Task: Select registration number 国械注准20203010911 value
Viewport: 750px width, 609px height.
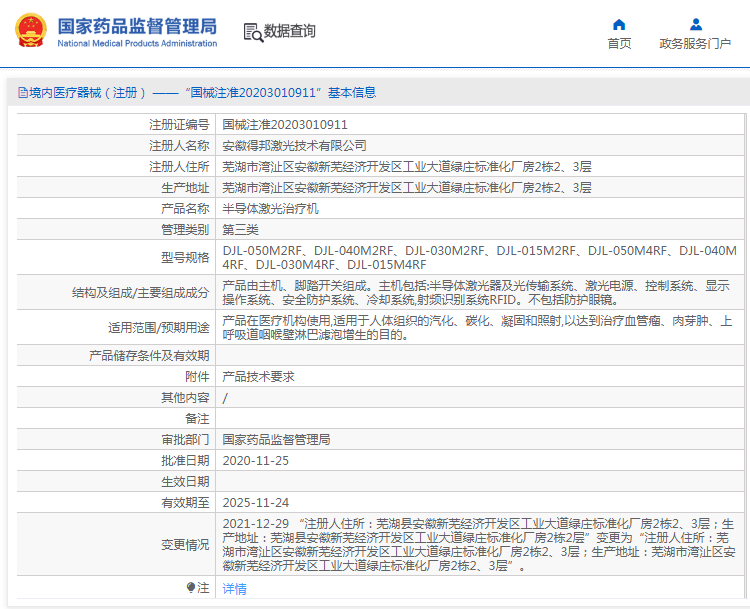Action: (x=285, y=125)
